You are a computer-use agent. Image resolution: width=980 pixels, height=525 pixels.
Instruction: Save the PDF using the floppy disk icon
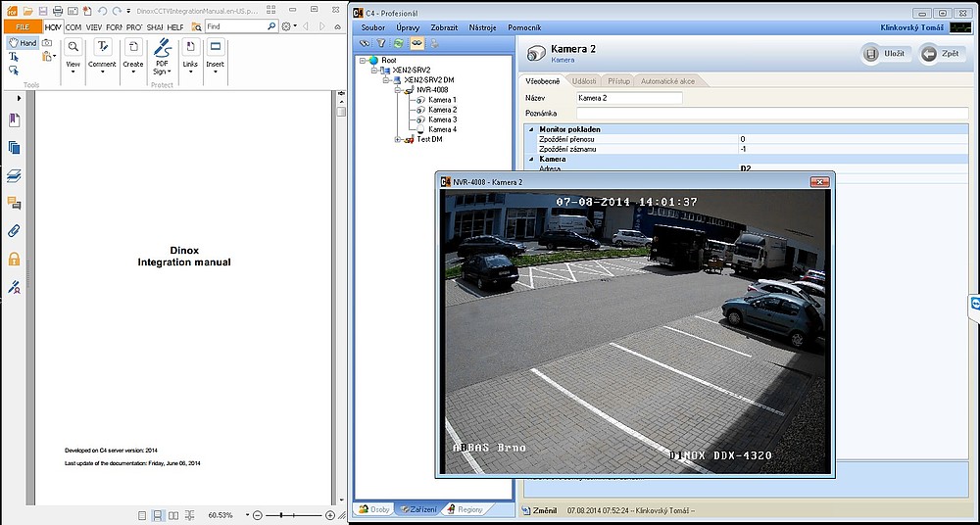click(x=43, y=11)
